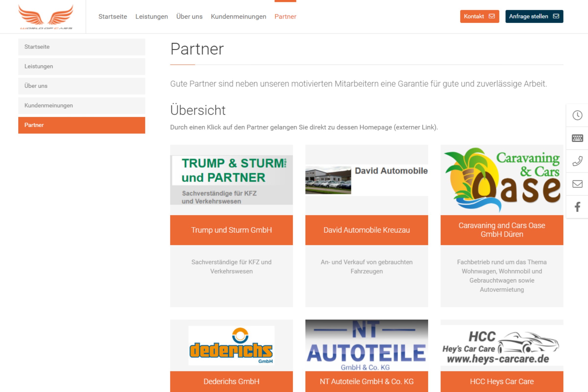The height and width of the screenshot is (392, 588).
Task: Click the NT Autoteile logo image
Action: click(x=367, y=345)
